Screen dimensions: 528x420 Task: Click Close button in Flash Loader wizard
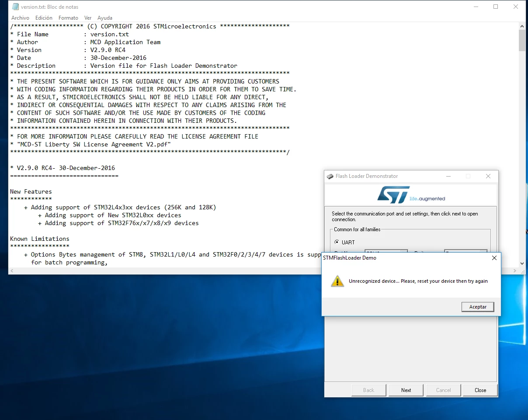(x=480, y=390)
